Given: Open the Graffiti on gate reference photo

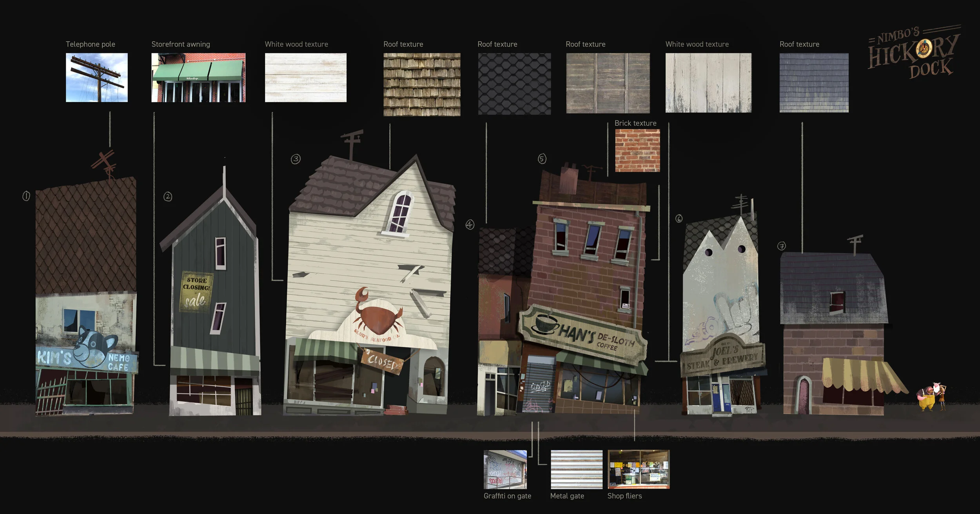Looking at the screenshot, I should click(x=505, y=469).
